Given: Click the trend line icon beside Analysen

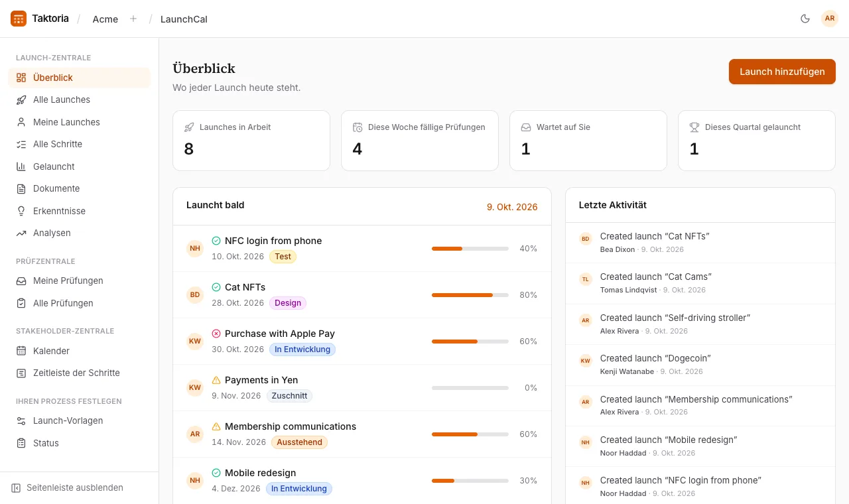Looking at the screenshot, I should (21, 233).
